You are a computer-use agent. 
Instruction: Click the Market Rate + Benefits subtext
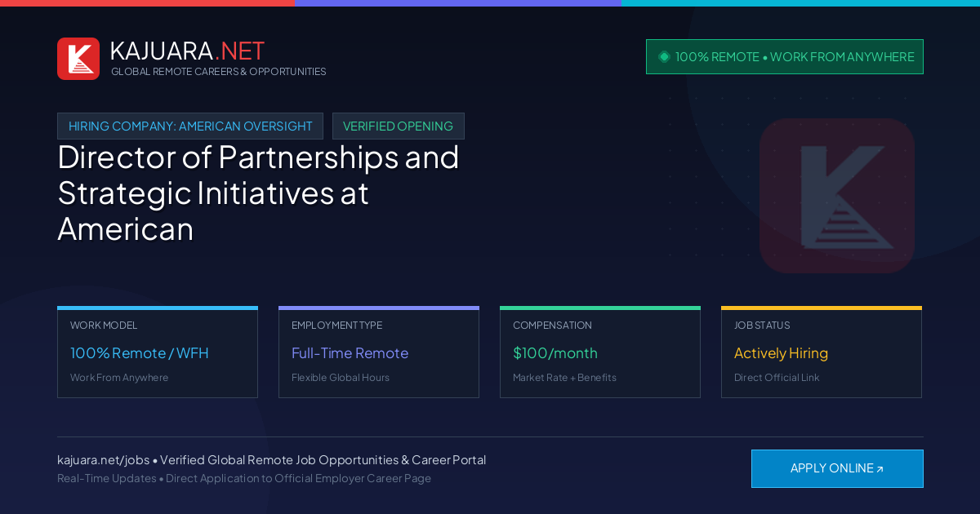pos(564,378)
